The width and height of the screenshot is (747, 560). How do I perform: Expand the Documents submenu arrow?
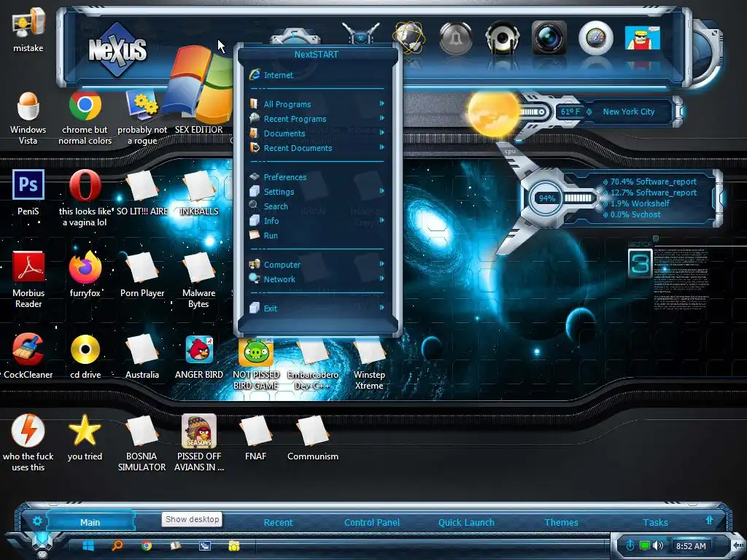point(382,133)
